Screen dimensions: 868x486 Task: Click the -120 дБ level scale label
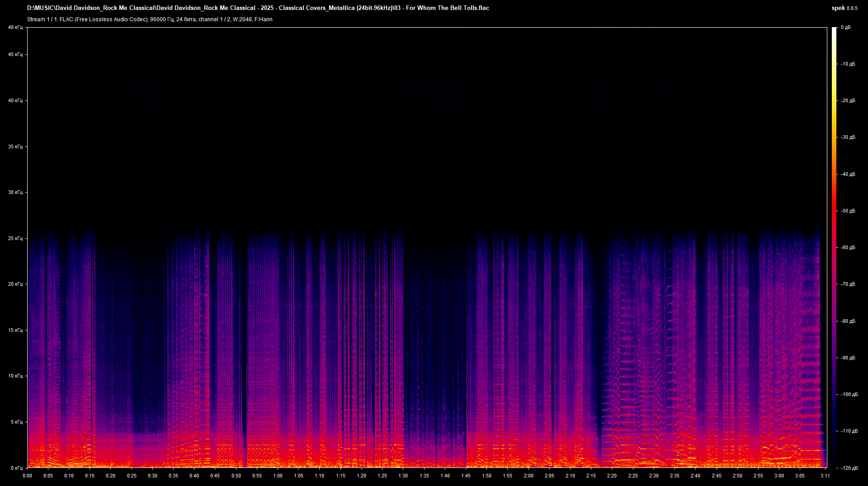pos(849,468)
